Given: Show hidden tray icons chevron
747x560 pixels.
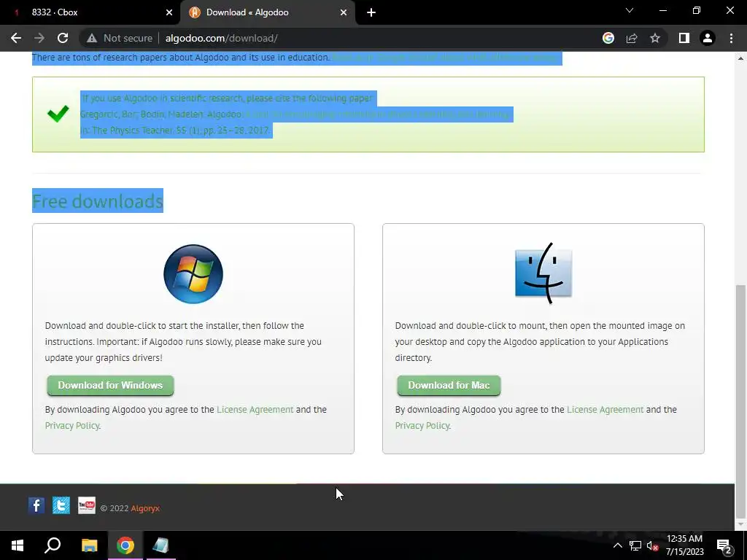Looking at the screenshot, I should 617,545.
